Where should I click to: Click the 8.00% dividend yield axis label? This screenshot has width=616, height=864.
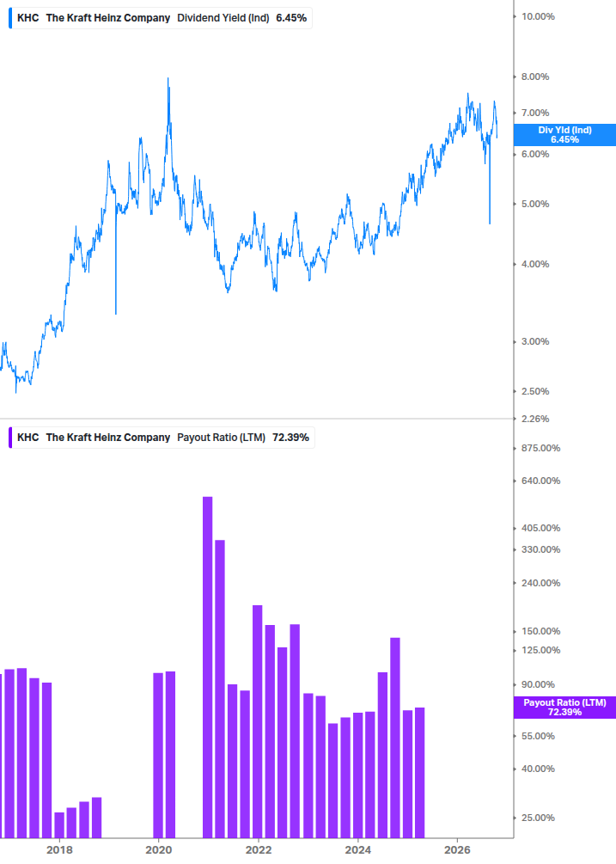(x=535, y=77)
